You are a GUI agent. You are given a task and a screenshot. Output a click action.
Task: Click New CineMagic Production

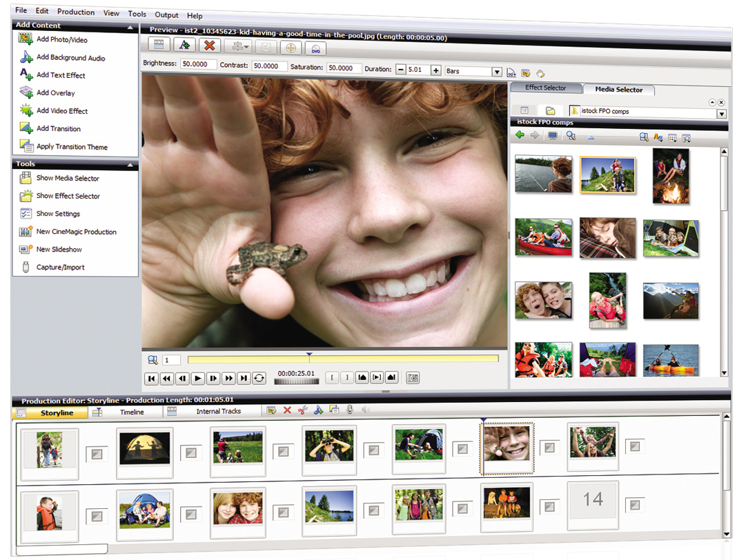tap(76, 232)
